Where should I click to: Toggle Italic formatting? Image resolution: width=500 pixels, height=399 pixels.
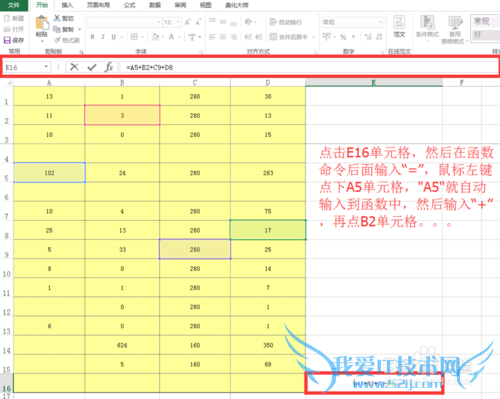tap(103, 37)
